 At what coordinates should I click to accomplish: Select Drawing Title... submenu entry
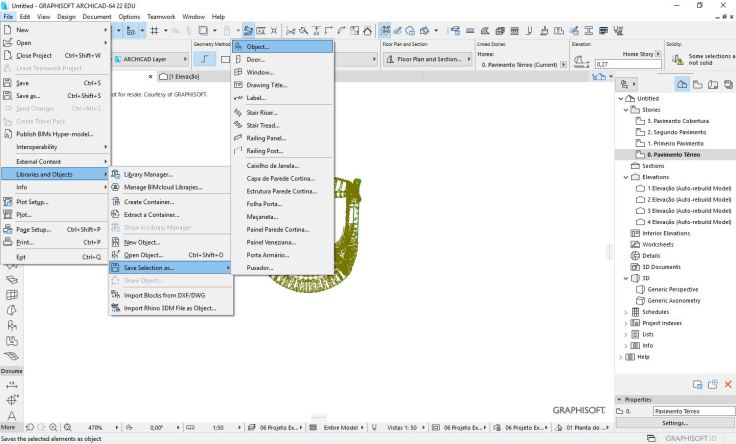pyautogui.click(x=283, y=85)
